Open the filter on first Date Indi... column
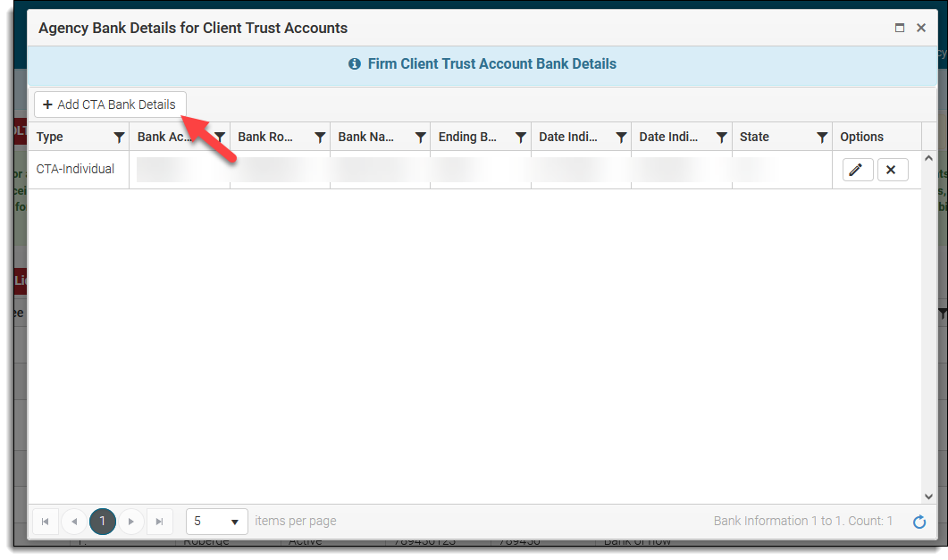 pyautogui.click(x=621, y=138)
